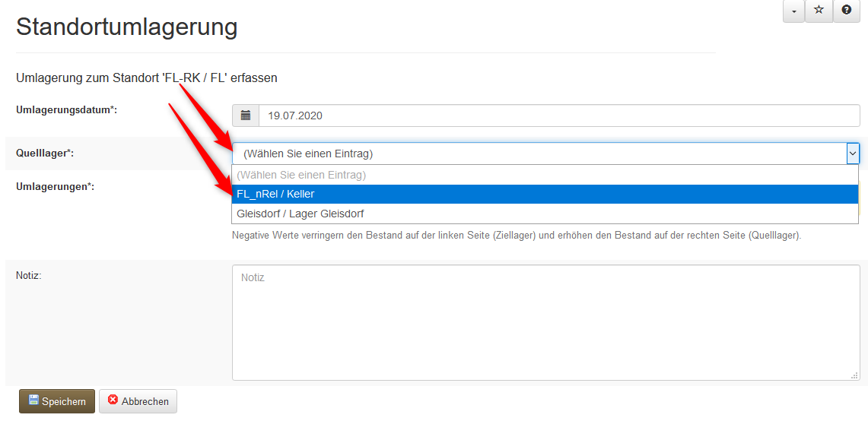Click the Notiz text area resize handle
This screenshot has width=868, height=421.
(855, 375)
